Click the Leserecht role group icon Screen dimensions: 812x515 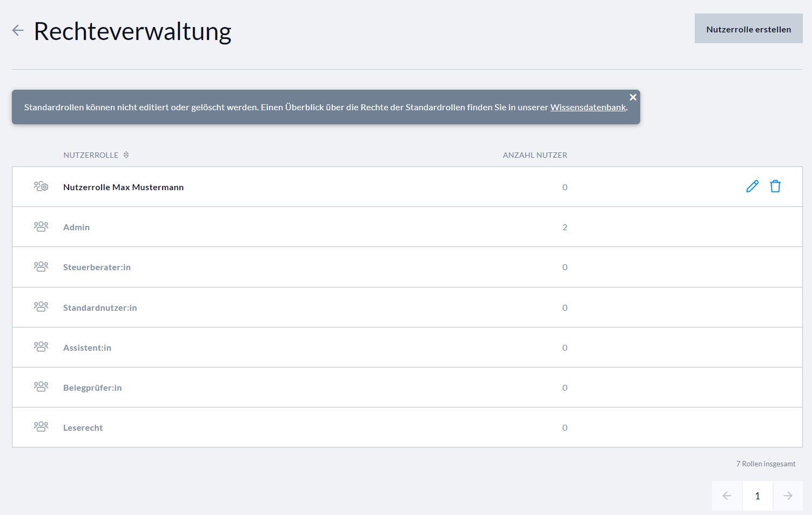[41, 427]
